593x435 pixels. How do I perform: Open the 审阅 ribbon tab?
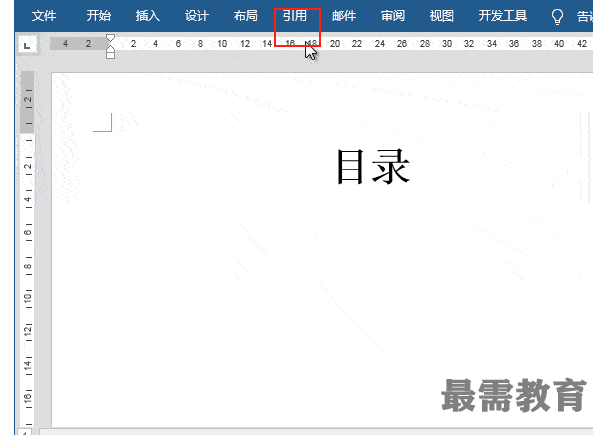(x=393, y=16)
